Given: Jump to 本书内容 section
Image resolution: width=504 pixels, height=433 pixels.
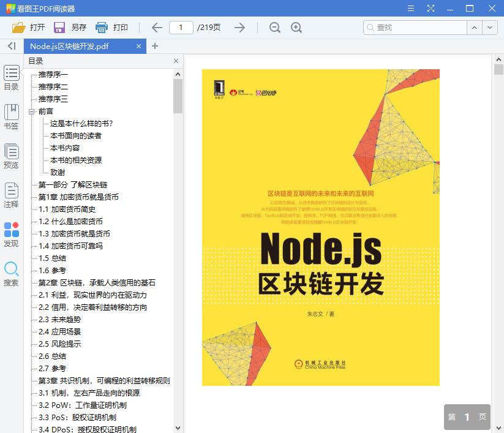Looking at the screenshot, I should coord(64,148).
